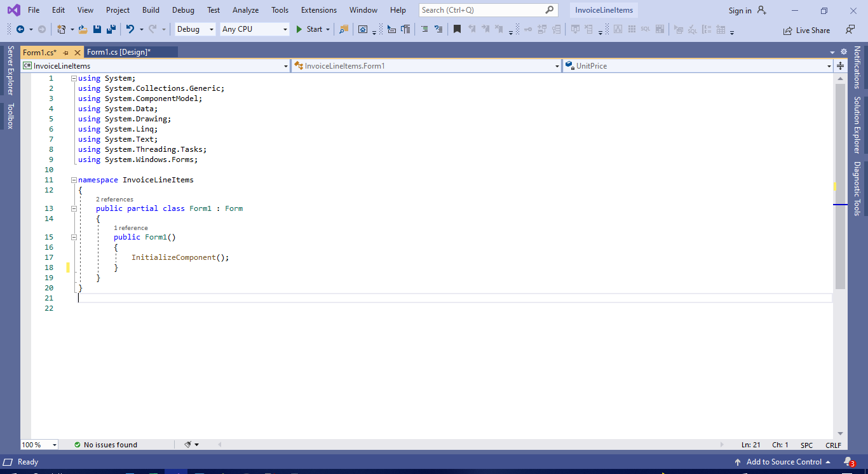Open the notifications flag in status bar
Viewport: 868px width, 474px height.
[849, 462]
